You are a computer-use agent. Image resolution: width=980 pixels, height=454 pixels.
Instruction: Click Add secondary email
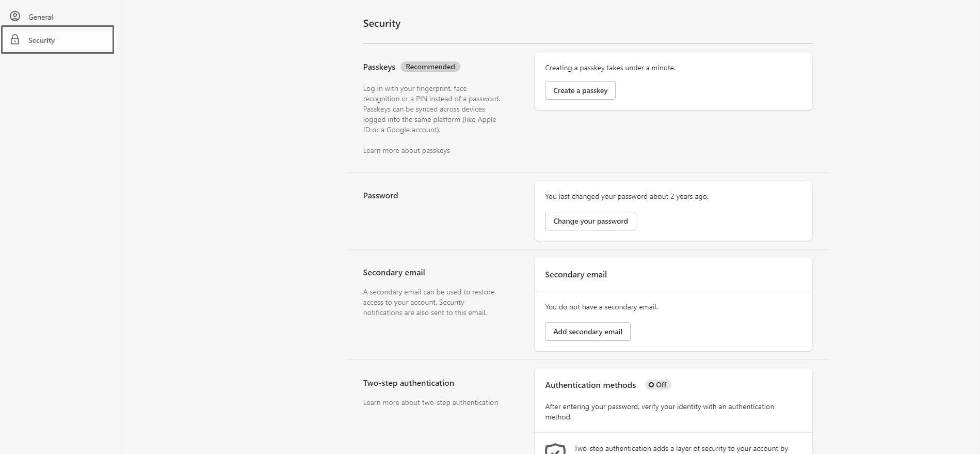tap(587, 332)
